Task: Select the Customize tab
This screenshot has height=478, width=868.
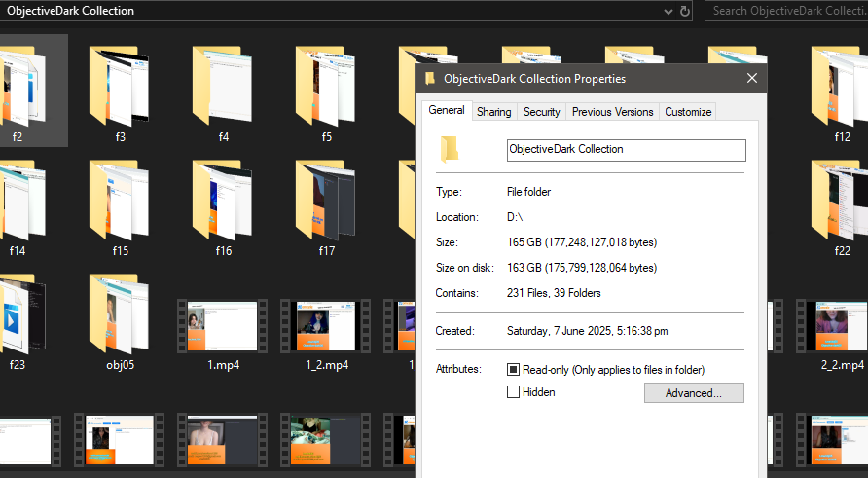Action: [688, 112]
